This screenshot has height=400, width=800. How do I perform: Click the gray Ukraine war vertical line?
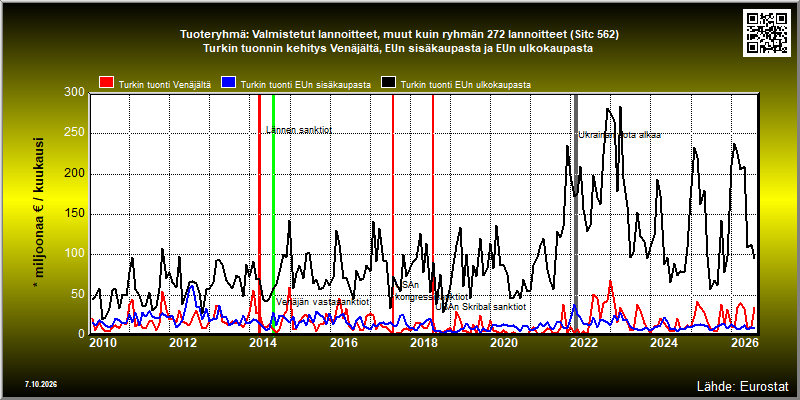(x=576, y=213)
